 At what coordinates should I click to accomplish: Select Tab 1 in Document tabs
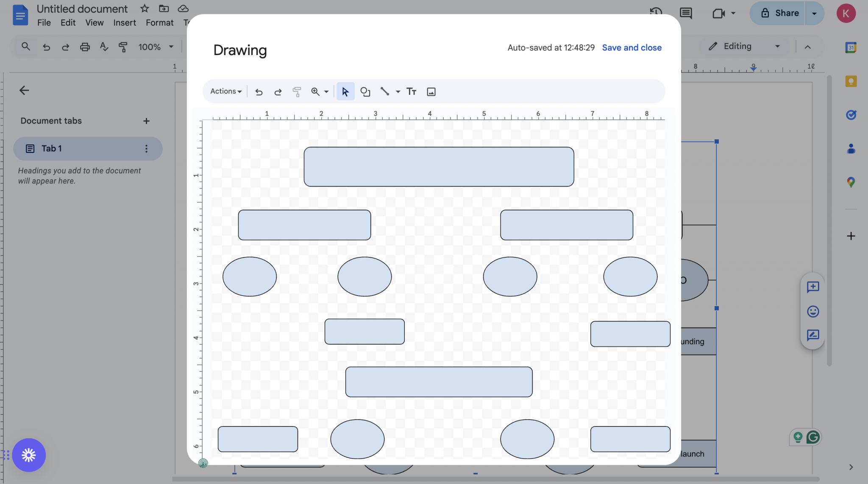(x=51, y=148)
